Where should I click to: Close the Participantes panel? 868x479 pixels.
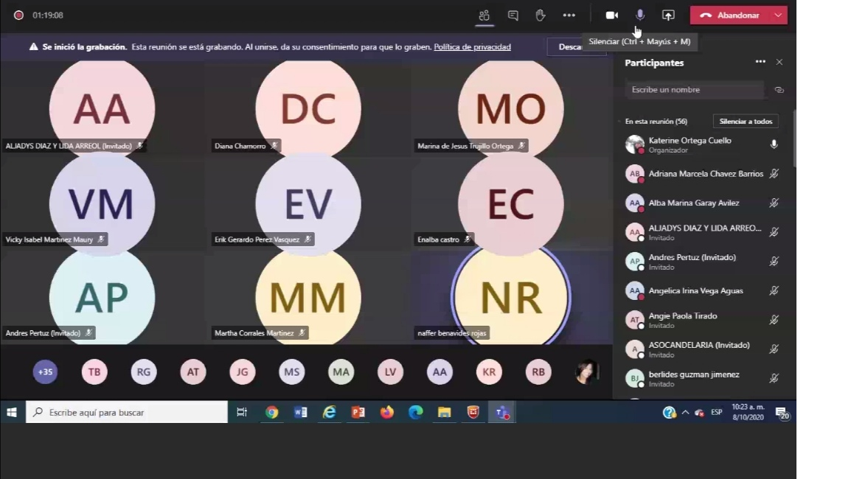pyautogui.click(x=780, y=63)
